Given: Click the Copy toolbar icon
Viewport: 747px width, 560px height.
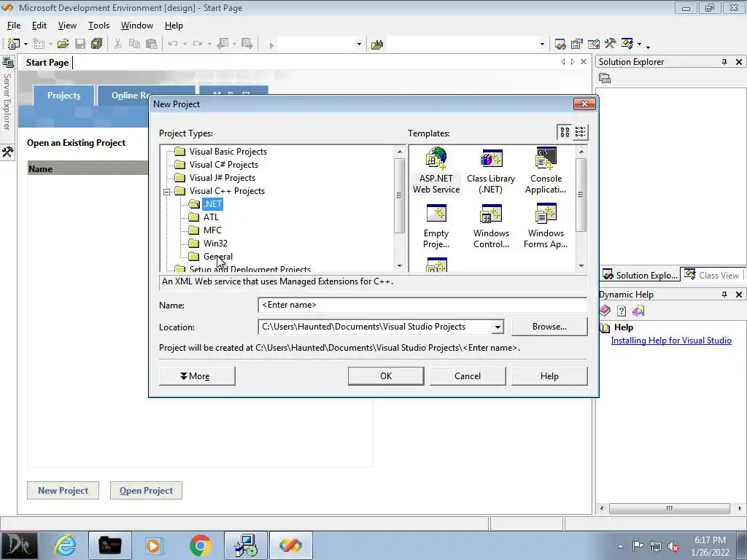Looking at the screenshot, I should (x=135, y=44).
